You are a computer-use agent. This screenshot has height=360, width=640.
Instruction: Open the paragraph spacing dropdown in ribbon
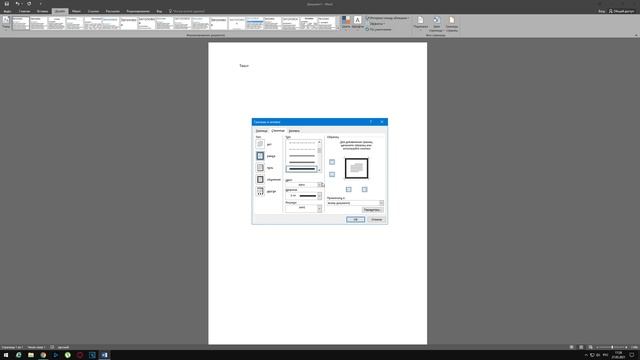[x=388, y=18]
